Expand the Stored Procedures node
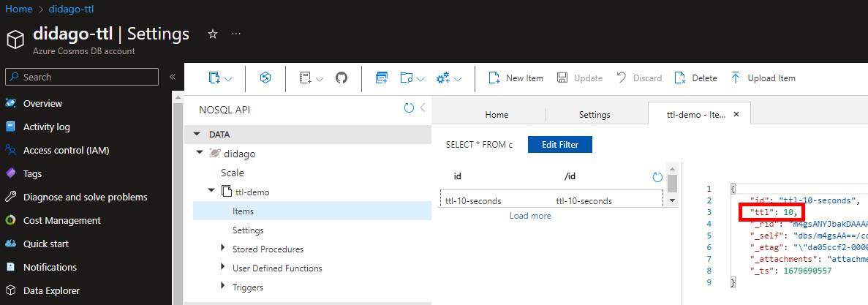This screenshot has width=868, height=305. [223, 249]
